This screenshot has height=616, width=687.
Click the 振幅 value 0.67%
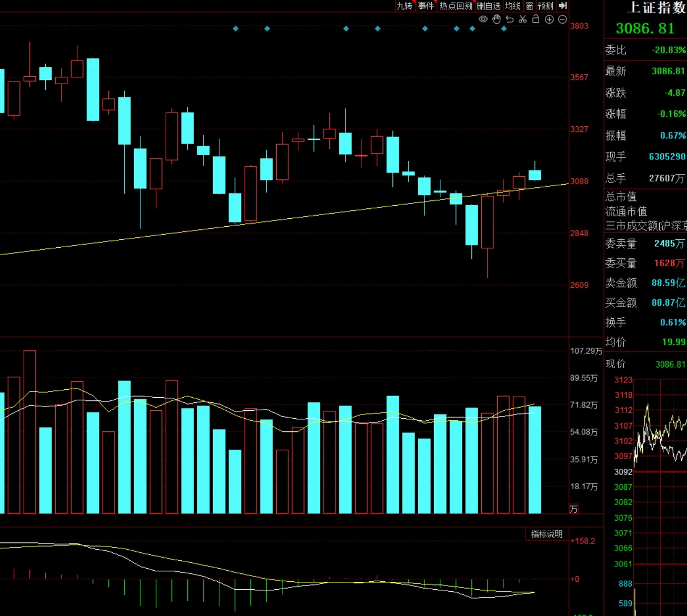click(673, 135)
